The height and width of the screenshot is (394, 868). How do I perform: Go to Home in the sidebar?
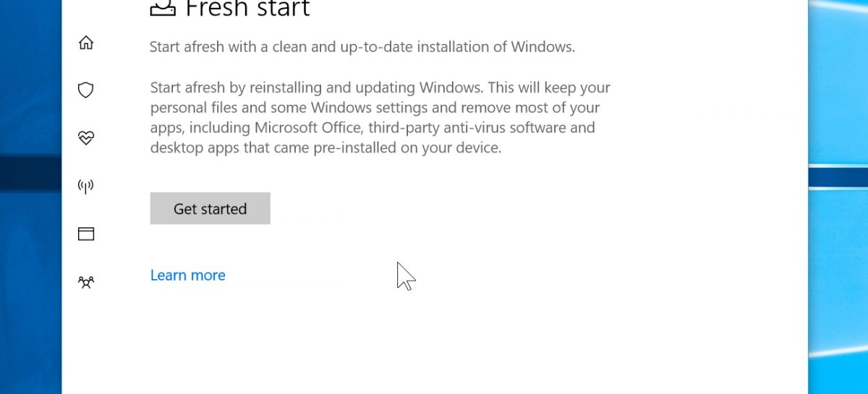point(86,43)
